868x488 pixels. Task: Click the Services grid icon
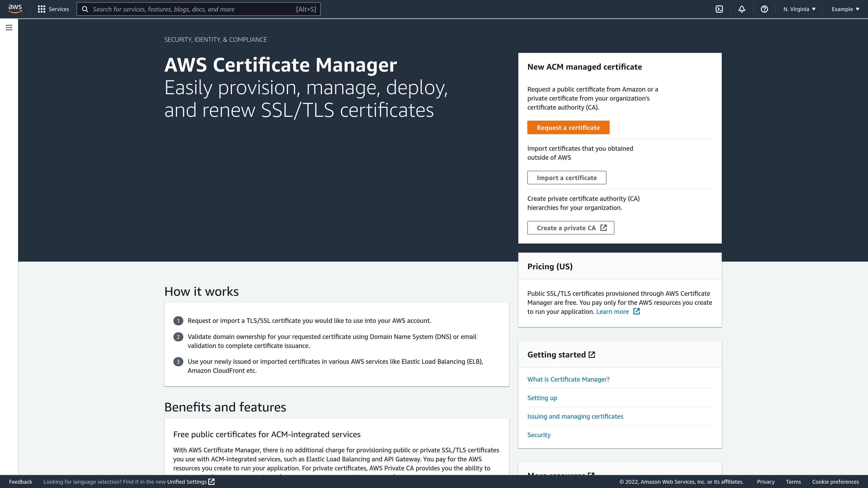point(41,9)
